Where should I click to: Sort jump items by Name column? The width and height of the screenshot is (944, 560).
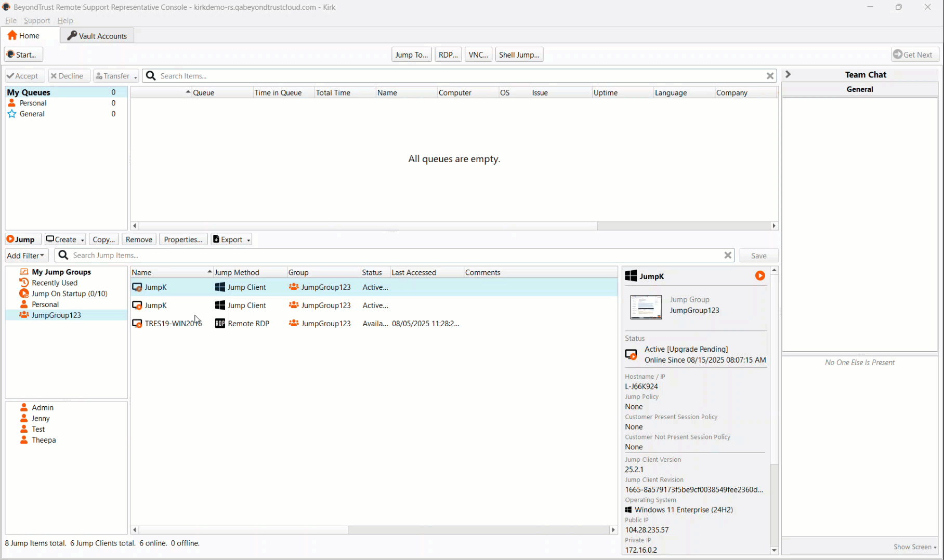(x=172, y=272)
